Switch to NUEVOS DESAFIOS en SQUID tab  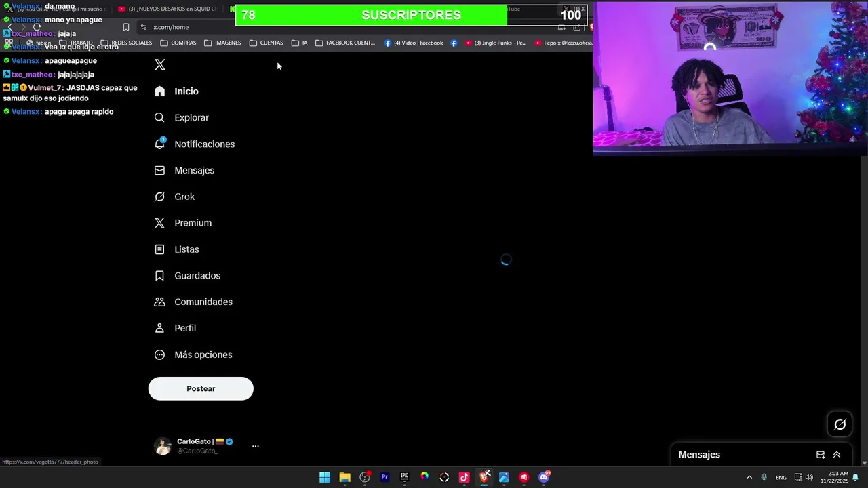[167, 9]
